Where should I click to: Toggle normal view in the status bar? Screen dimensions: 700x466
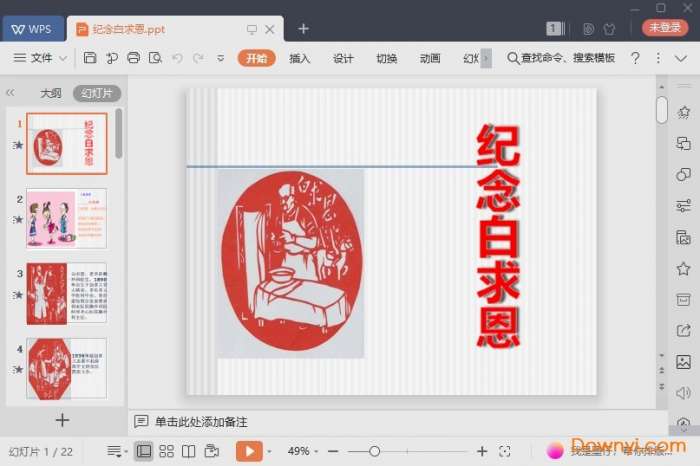pos(144,451)
